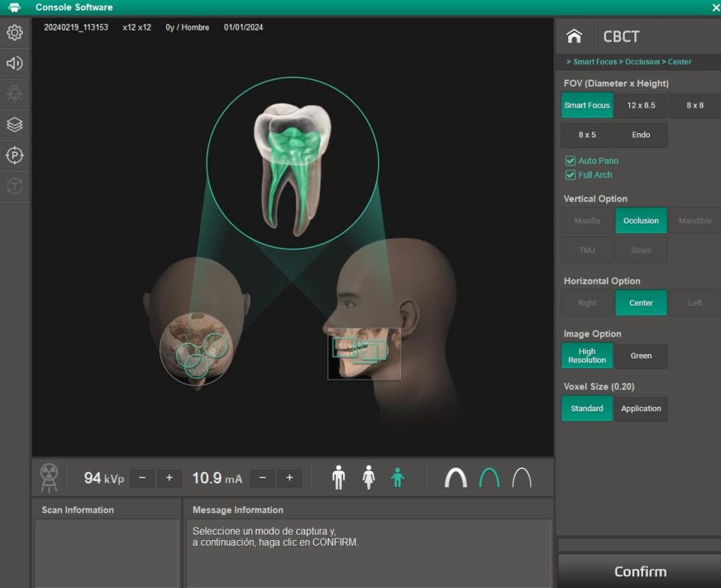Open the settings gear in left sidebar
This screenshot has height=588, width=721.
point(15,33)
